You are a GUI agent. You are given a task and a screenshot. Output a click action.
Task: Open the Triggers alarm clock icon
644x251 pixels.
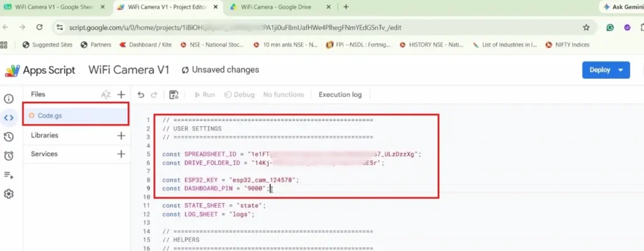[x=9, y=155]
